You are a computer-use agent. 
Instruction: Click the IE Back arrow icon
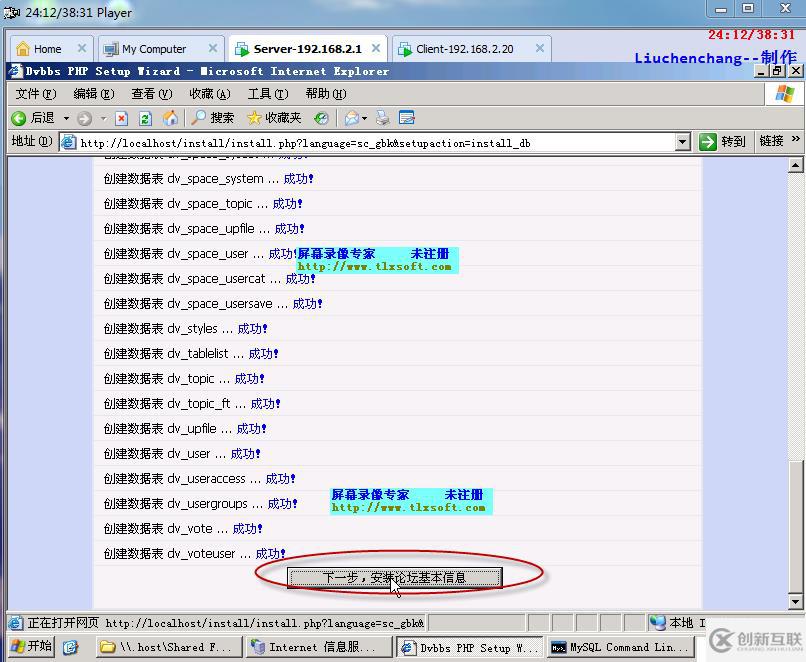[19, 119]
